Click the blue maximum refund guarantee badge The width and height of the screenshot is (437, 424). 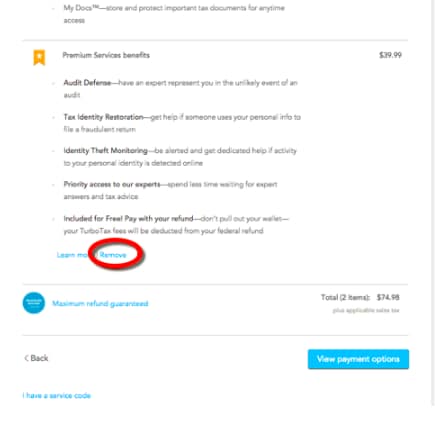[x=34, y=303]
